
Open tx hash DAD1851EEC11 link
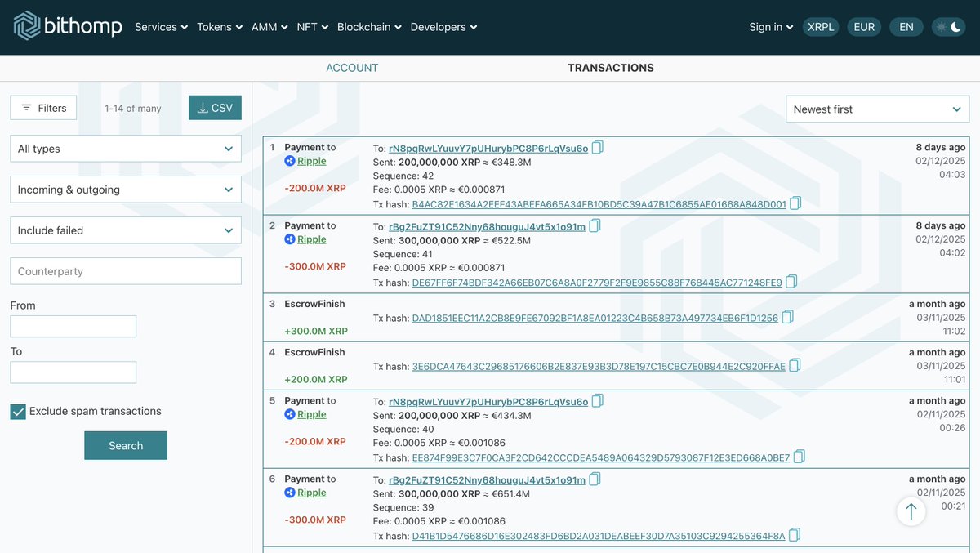point(595,318)
